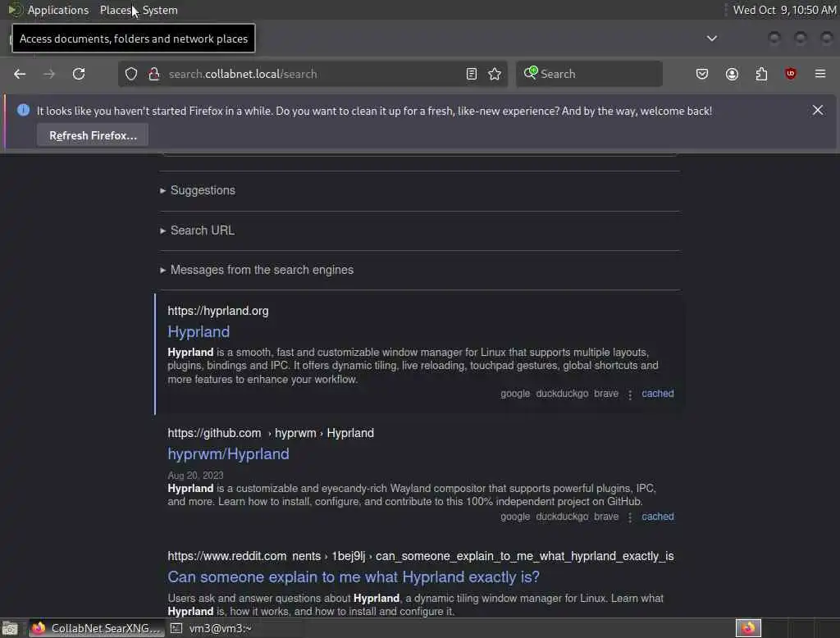The width and height of the screenshot is (840, 638).
Task: Open Firefox hamburger application menu
Action: [x=820, y=74]
